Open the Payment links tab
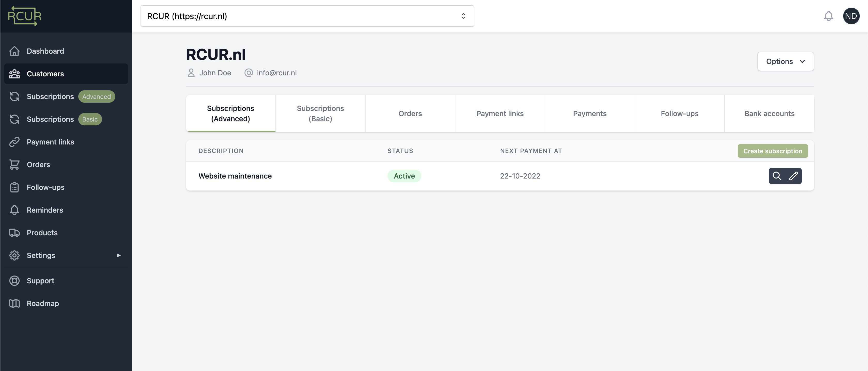Image resolution: width=868 pixels, height=371 pixels. click(500, 114)
